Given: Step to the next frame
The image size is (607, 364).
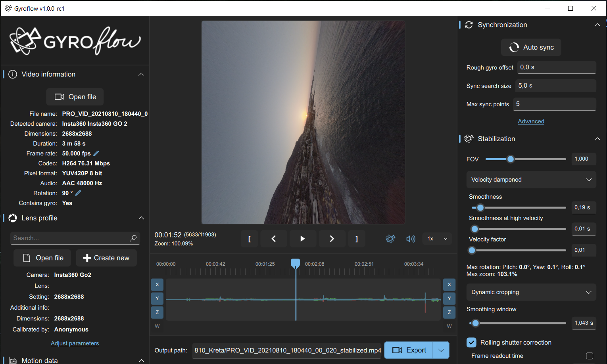Looking at the screenshot, I should point(332,239).
